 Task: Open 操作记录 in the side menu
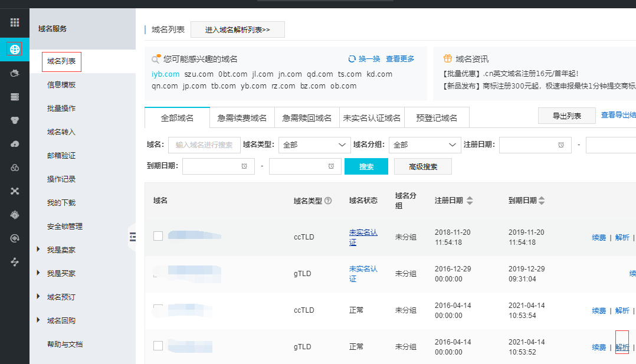pos(61,179)
